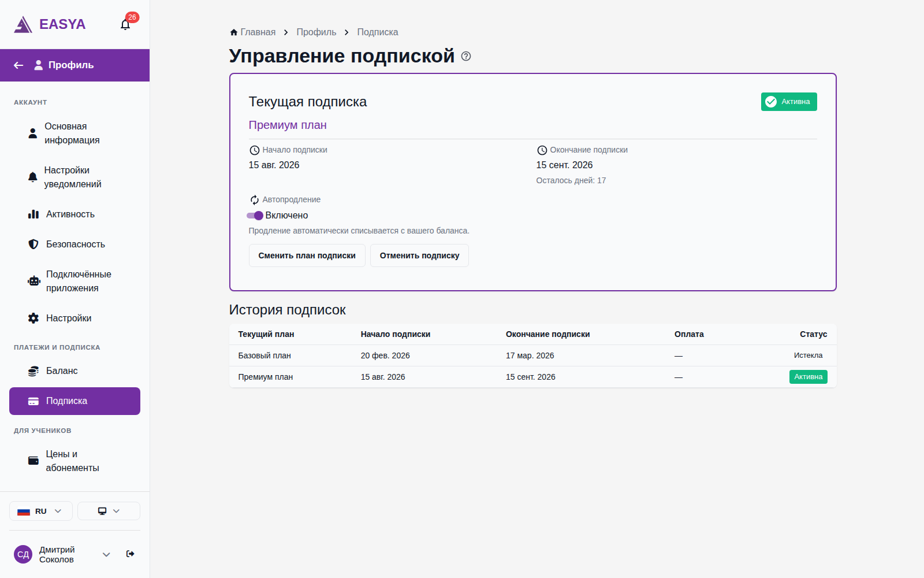The height and width of the screenshot is (578, 924).
Task: Follow the Профиль breadcrumb link
Action: [x=316, y=32]
